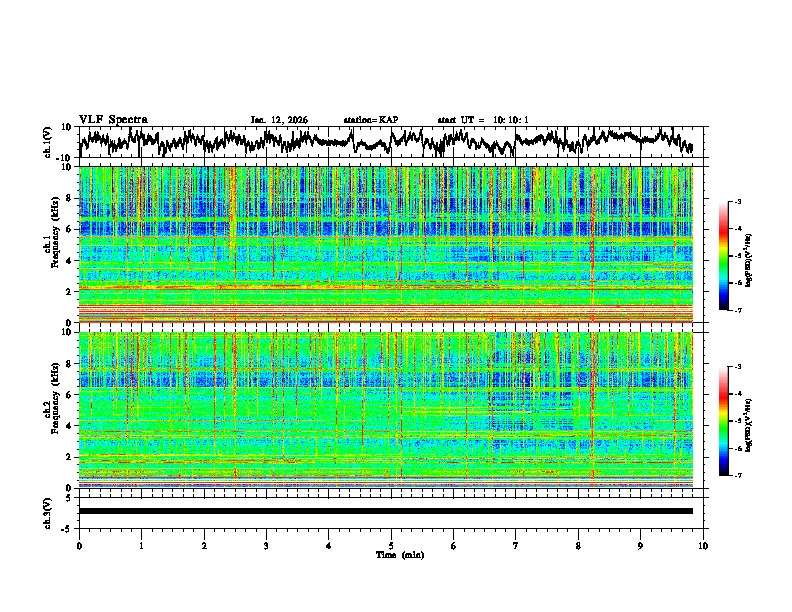The image size is (792, 612).
Task: Click time axis tick label "0"
Action: (x=79, y=546)
